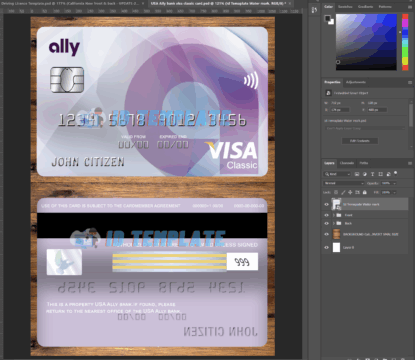Open the blend mode dropdown
Image resolution: width=415 pixels, height=360 pixels.
click(344, 183)
